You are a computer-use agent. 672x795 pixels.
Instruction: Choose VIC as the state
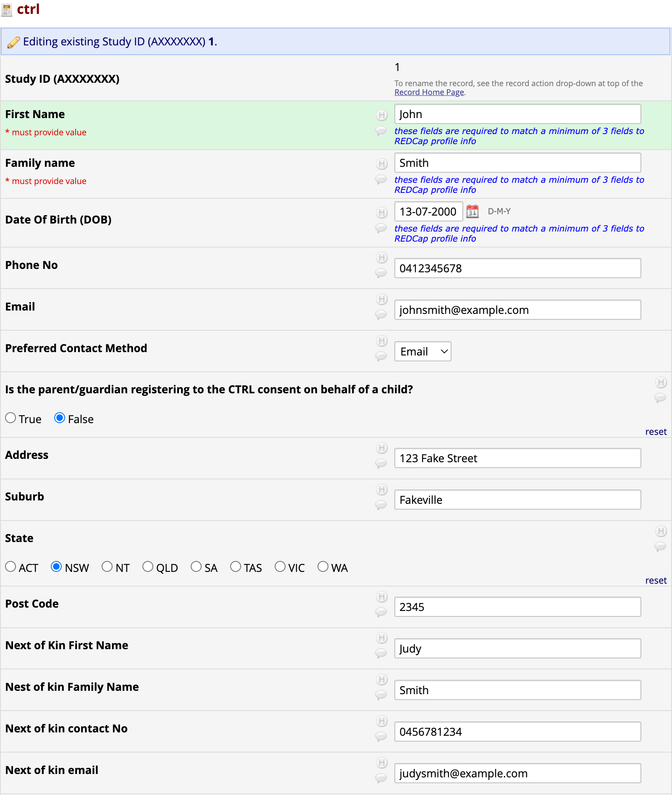(x=280, y=567)
